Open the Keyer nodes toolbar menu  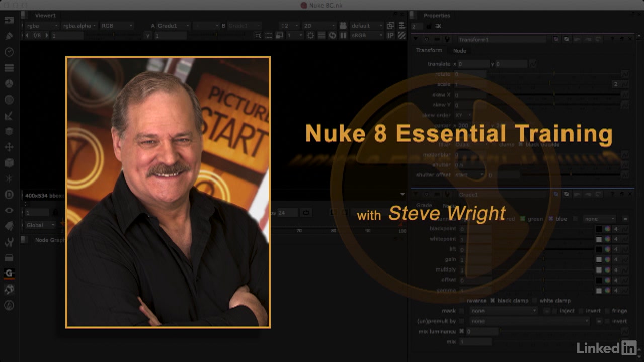[x=9, y=116]
